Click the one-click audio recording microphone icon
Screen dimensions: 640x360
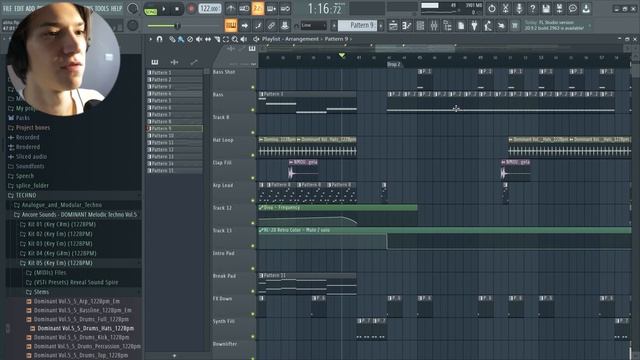click(x=519, y=9)
